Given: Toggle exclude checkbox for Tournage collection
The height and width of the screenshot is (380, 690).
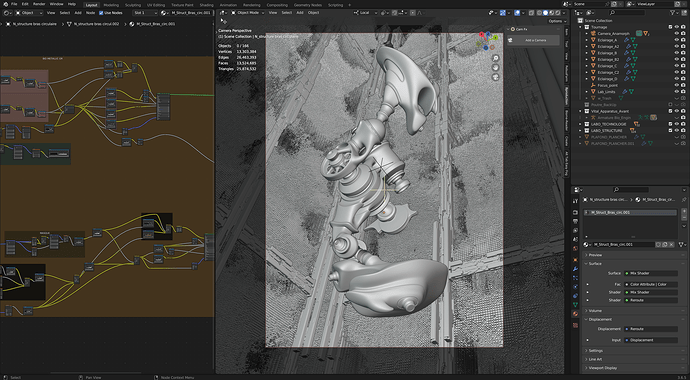Looking at the screenshot, I should click(x=670, y=27).
